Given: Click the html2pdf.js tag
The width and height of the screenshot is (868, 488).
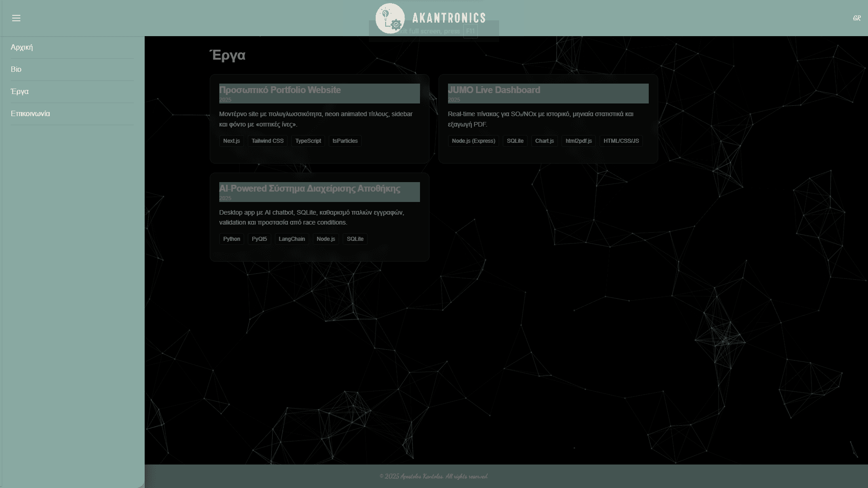Looking at the screenshot, I should [579, 141].
